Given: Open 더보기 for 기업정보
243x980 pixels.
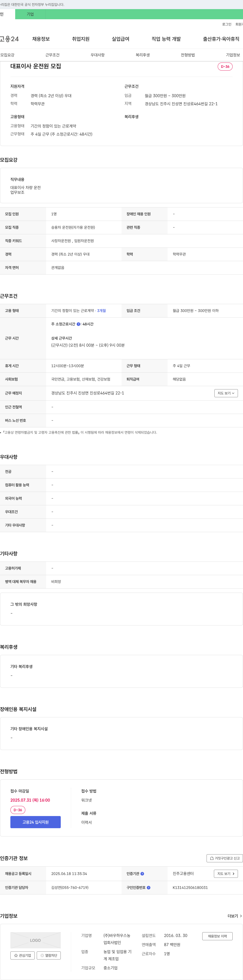Looking at the screenshot, I should pos(235,916).
